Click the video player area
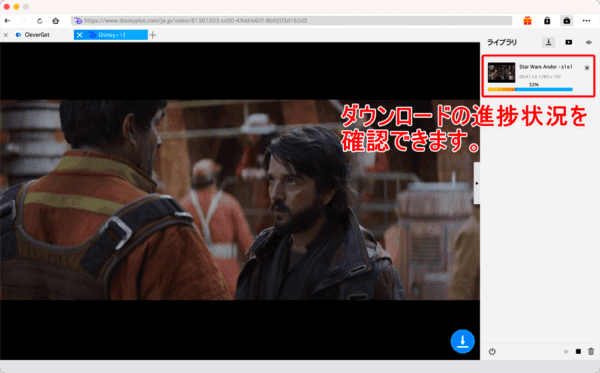Image resolution: width=600 pixels, height=373 pixels. [240, 200]
